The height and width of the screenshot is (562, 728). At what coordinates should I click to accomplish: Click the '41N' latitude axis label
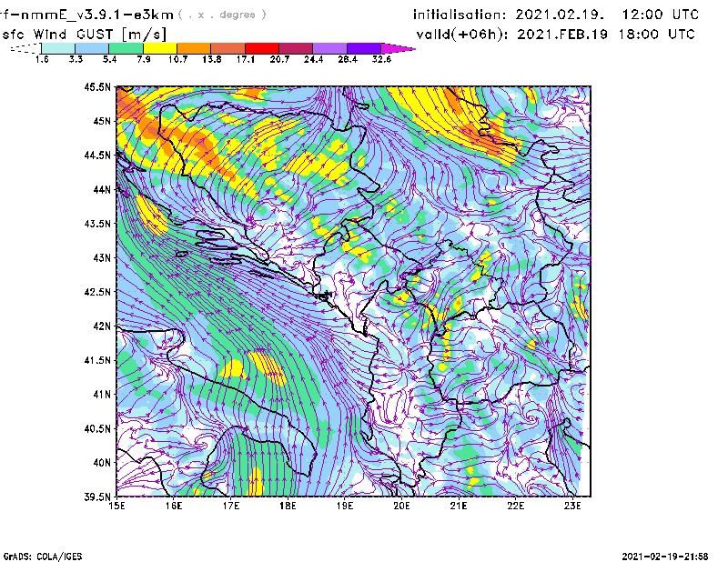[102, 395]
